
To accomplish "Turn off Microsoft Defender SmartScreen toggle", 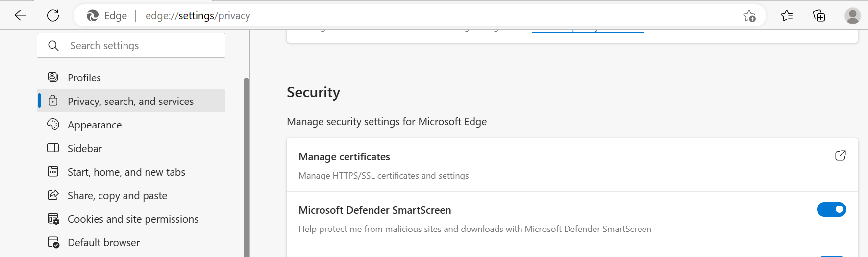I will tap(831, 209).
